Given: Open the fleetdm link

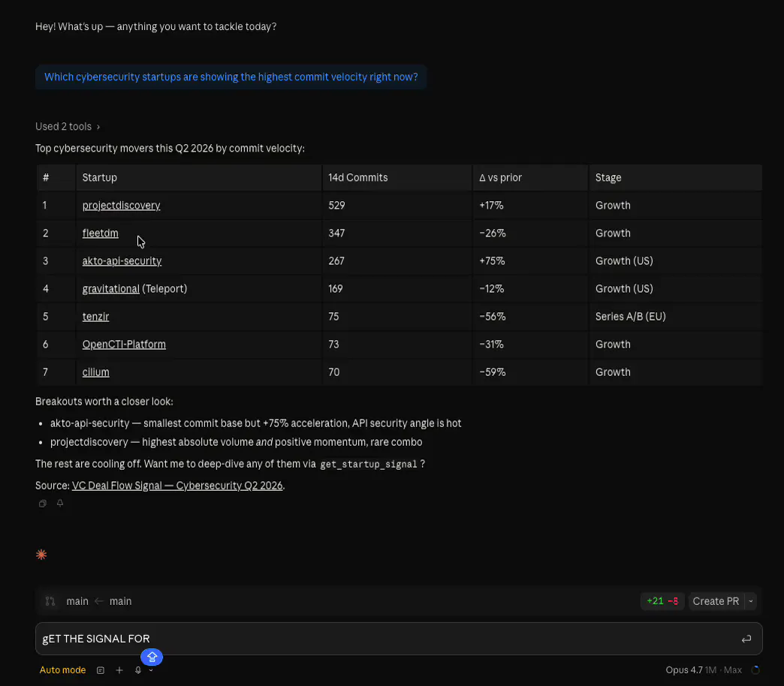Looking at the screenshot, I should [x=100, y=233].
